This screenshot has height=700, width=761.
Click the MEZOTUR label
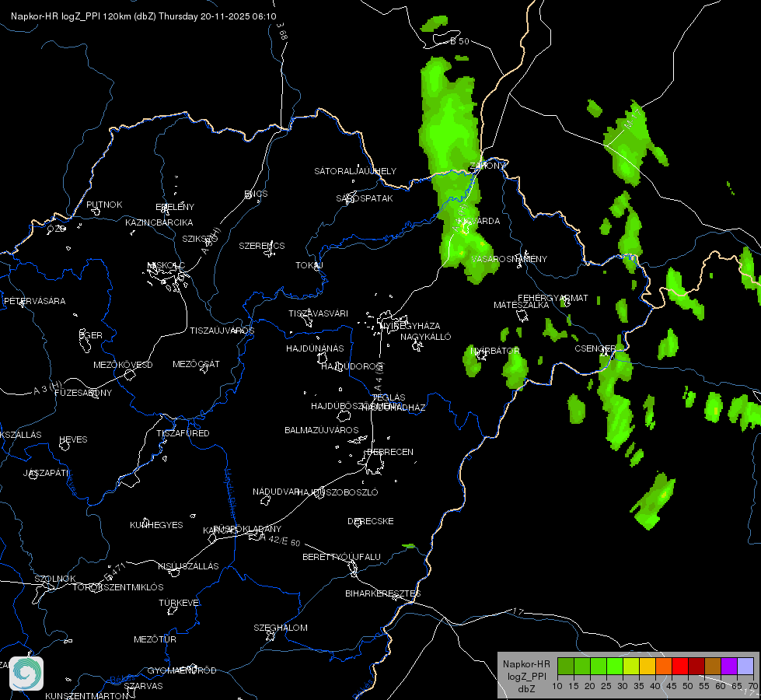(155, 640)
